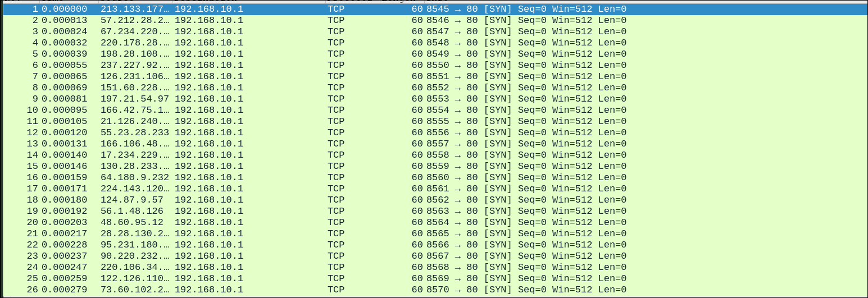The height and width of the screenshot is (298, 868).
Task: Click the time value 0.000055
Action: point(64,65)
